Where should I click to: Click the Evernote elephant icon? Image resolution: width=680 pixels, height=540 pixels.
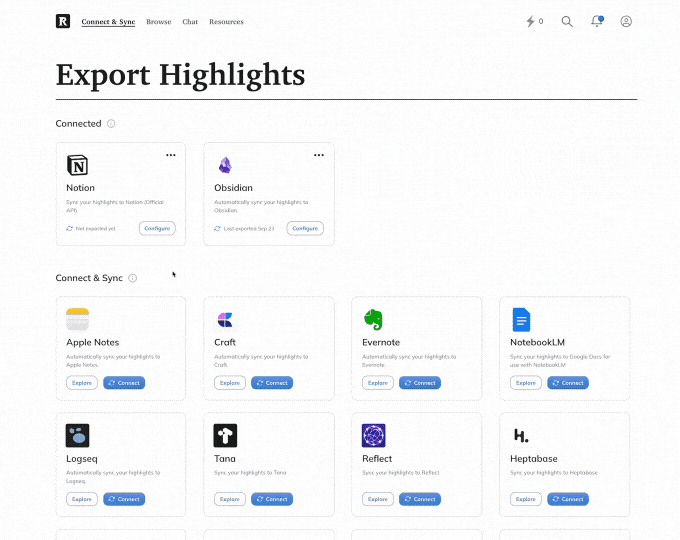point(373,320)
